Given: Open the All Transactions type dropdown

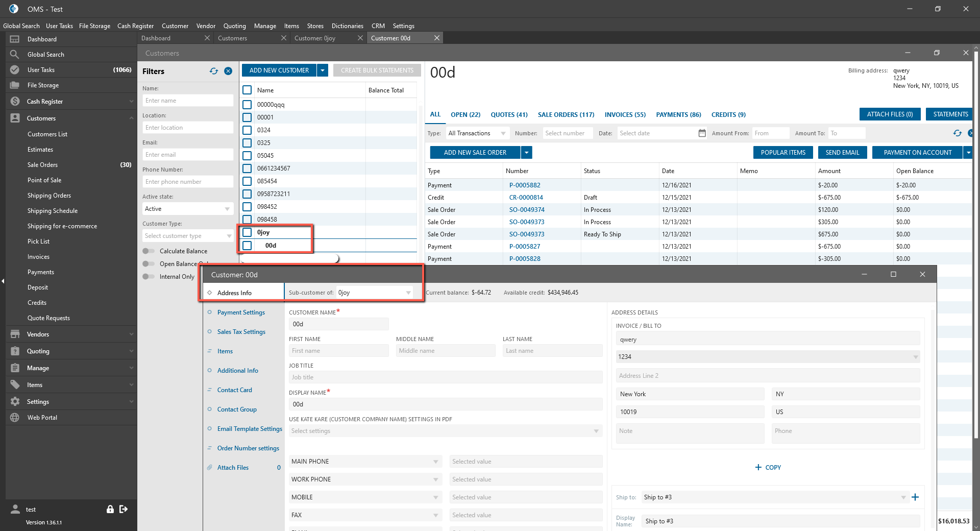Looking at the screenshot, I should click(477, 133).
